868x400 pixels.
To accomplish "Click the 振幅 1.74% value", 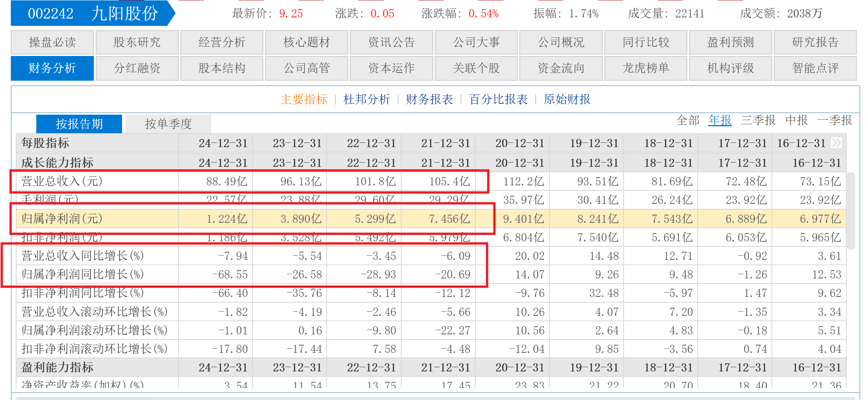I will click(x=583, y=14).
